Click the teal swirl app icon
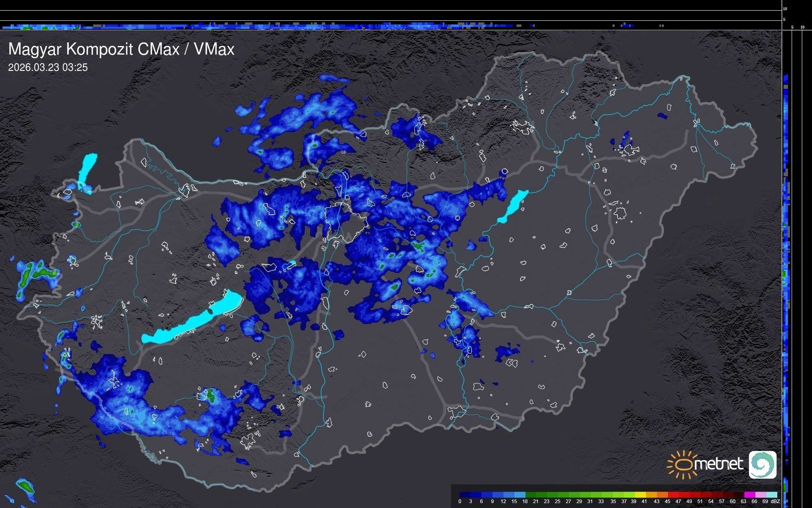Viewport: 812px width, 508px height. pyautogui.click(x=762, y=464)
